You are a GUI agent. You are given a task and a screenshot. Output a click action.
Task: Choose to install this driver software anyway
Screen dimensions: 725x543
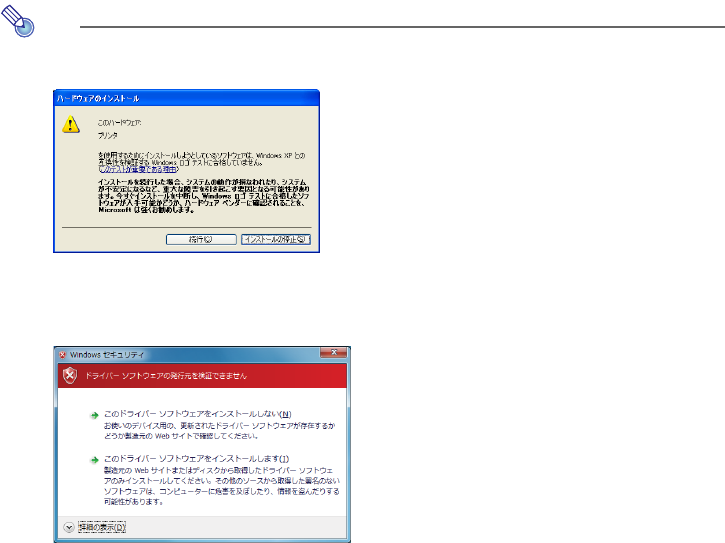196,458
